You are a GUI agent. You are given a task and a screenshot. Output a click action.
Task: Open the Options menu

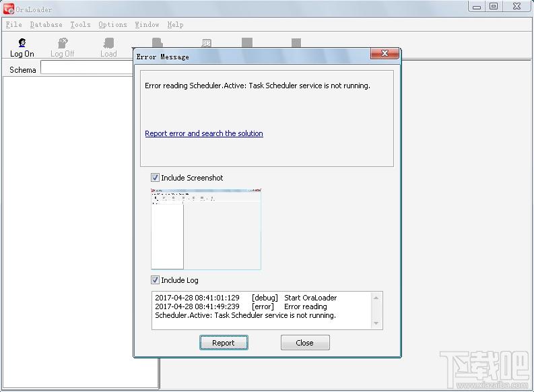tap(112, 24)
